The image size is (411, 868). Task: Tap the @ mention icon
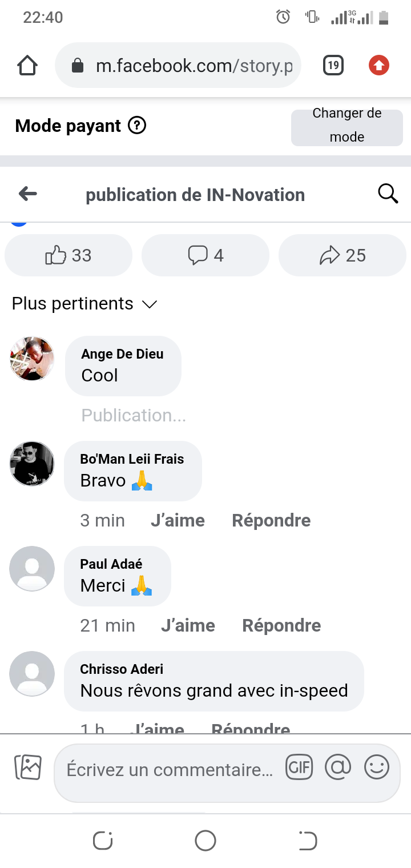coord(338,767)
